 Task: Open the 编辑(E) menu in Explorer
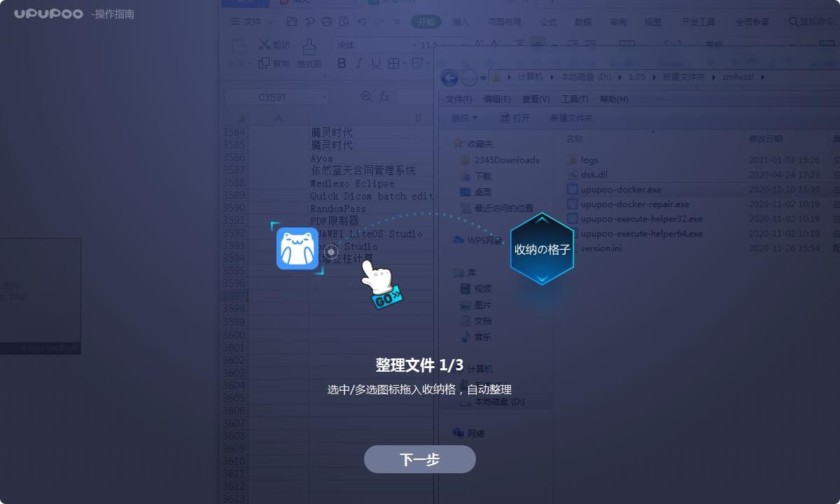[497, 99]
